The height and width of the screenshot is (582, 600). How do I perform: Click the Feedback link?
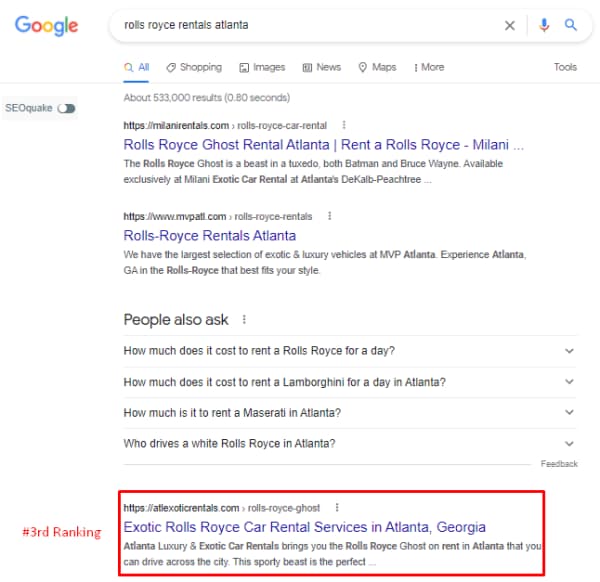(x=559, y=464)
